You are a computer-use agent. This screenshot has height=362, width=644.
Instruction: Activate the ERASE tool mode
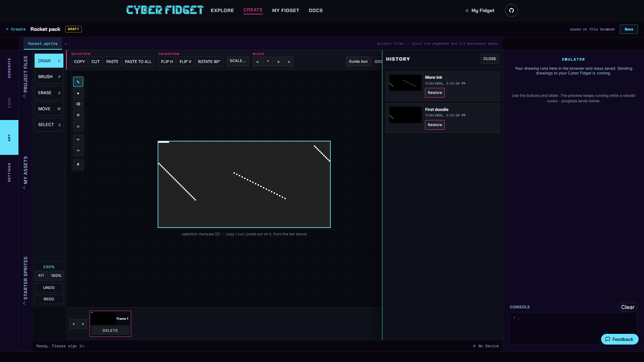click(49, 93)
